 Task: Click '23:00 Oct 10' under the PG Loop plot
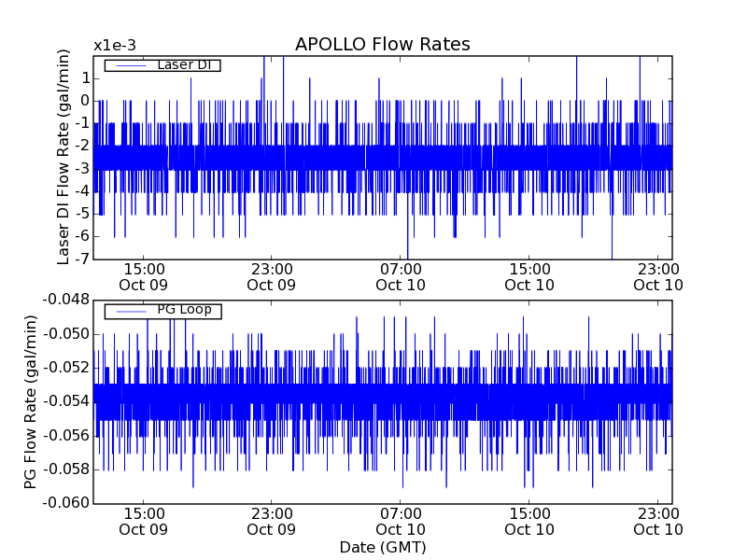658,522
